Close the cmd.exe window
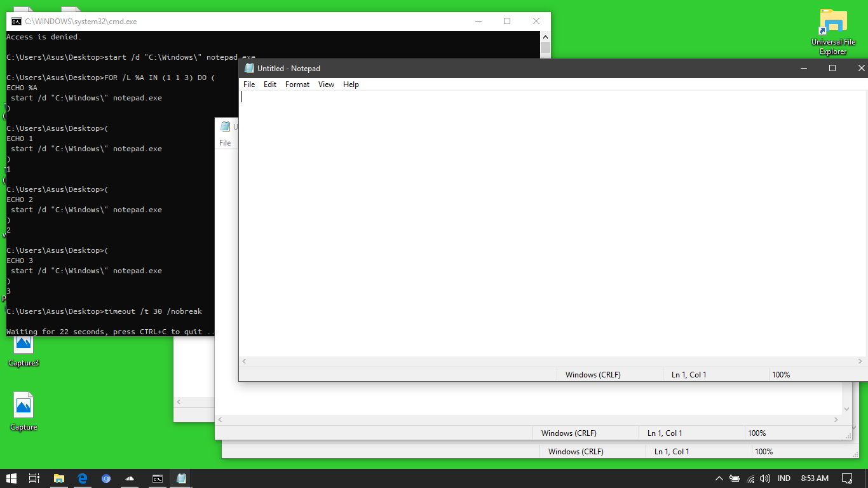This screenshot has height=488, width=868. [536, 21]
